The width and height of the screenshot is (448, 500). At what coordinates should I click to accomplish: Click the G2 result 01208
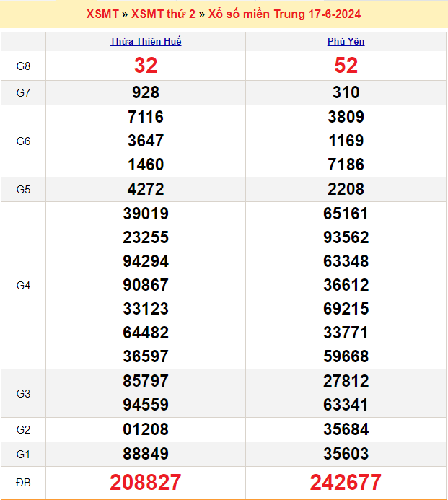146,429
